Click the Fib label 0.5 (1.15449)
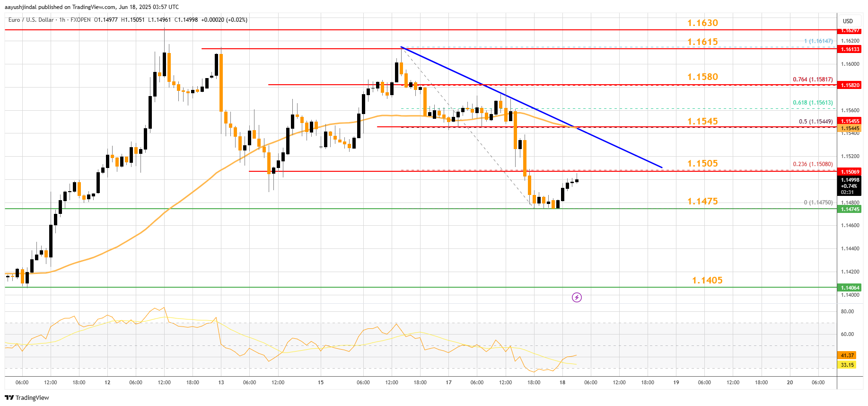The image size is (868, 406). pyautogui.click(x=816, y=122)
